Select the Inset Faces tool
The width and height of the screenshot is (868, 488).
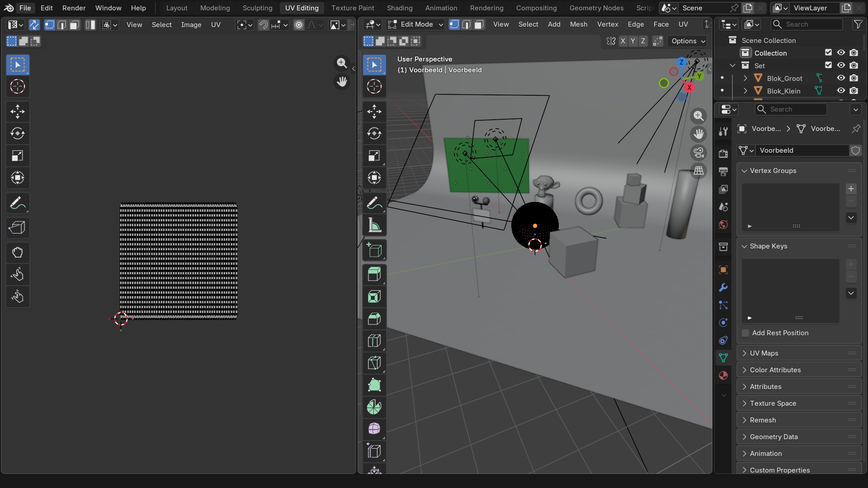tap(374, 296)
